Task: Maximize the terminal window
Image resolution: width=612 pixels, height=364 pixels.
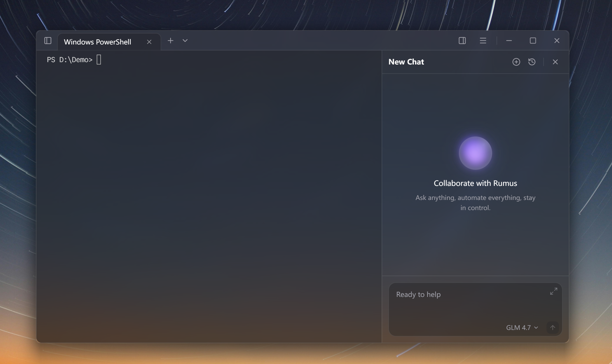Action: [x=533, y=41]
